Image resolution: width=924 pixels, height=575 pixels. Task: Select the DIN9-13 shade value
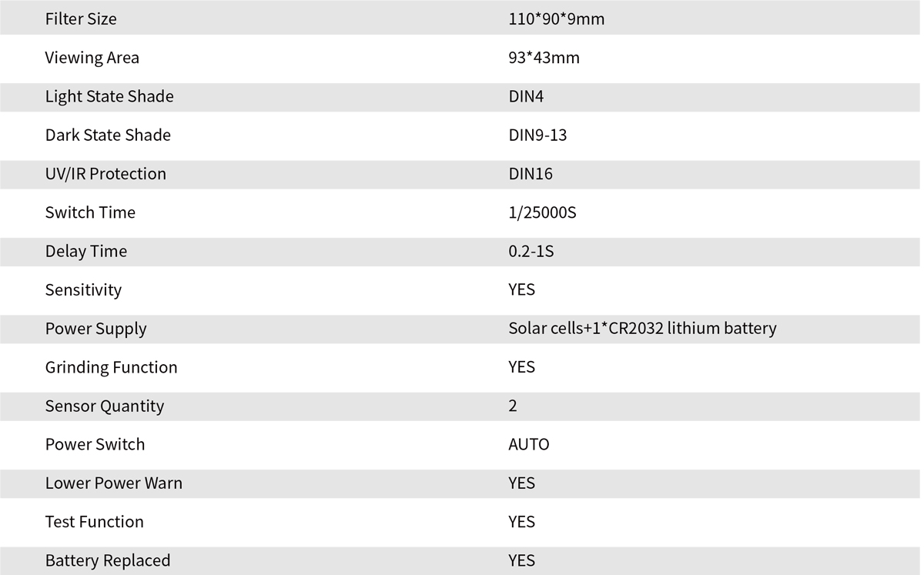click(x=537, y=135)
